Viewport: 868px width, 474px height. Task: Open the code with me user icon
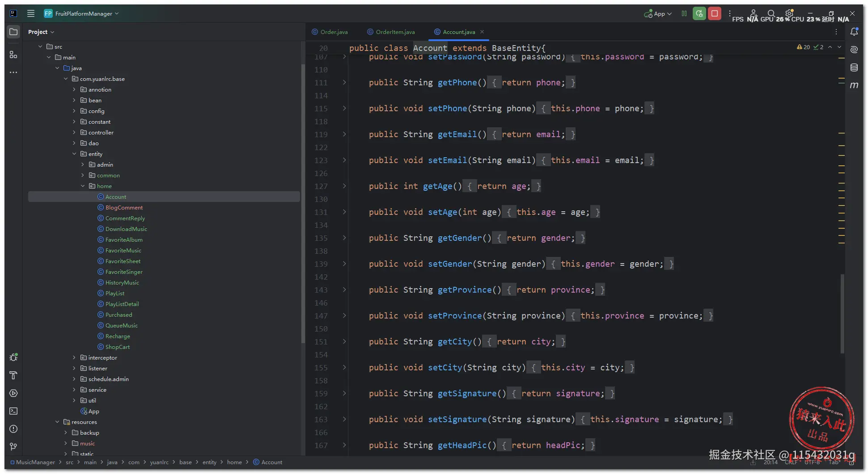click(x=754, y=13)
